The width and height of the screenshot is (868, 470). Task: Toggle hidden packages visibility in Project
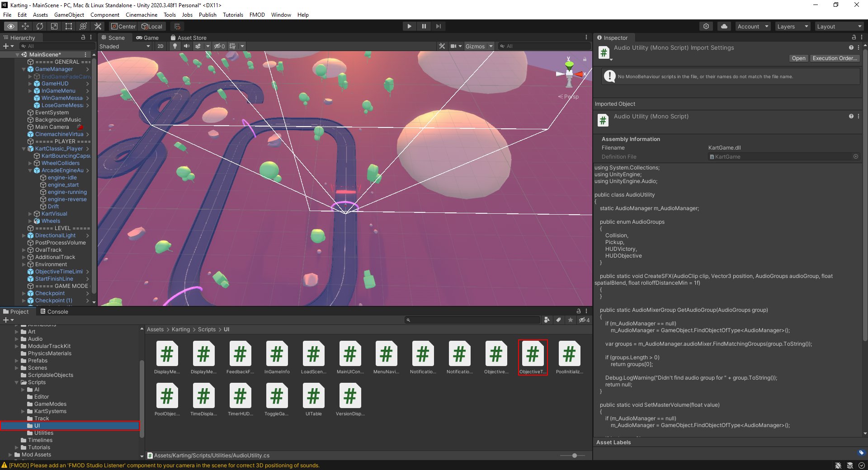[x=584, y=320]
